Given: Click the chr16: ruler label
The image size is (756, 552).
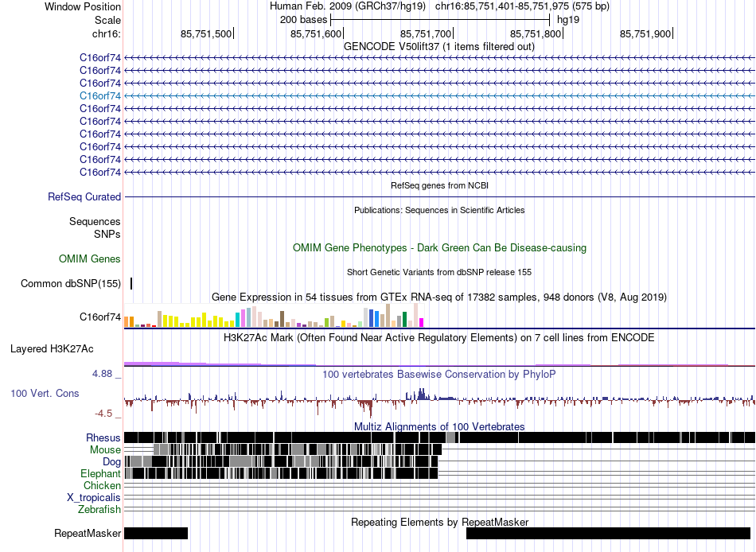Looking at the screenshot, I should [106, 33].
